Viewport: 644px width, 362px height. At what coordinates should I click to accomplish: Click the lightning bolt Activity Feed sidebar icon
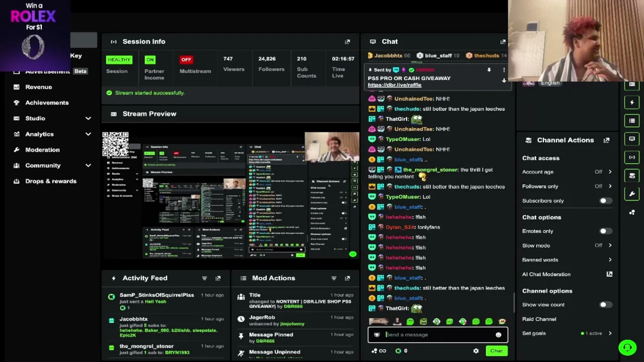tap(632, 103)
